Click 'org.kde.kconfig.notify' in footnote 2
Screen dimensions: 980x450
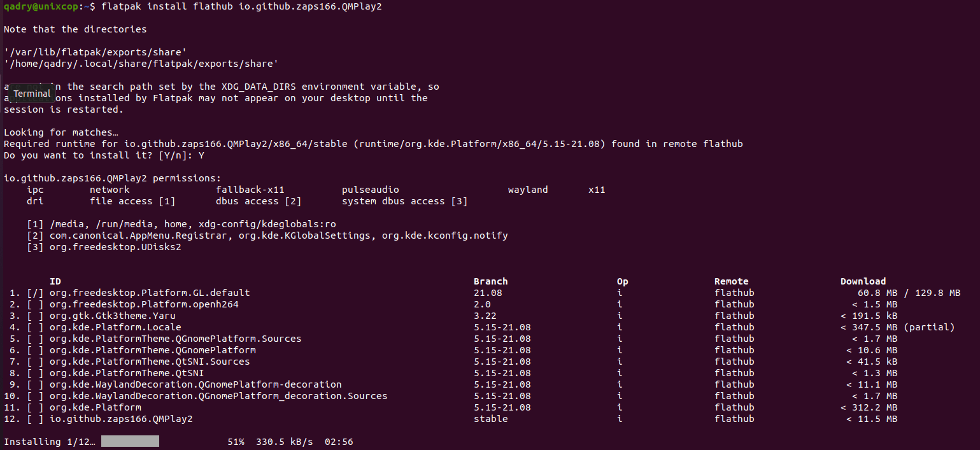coord(445,236)
